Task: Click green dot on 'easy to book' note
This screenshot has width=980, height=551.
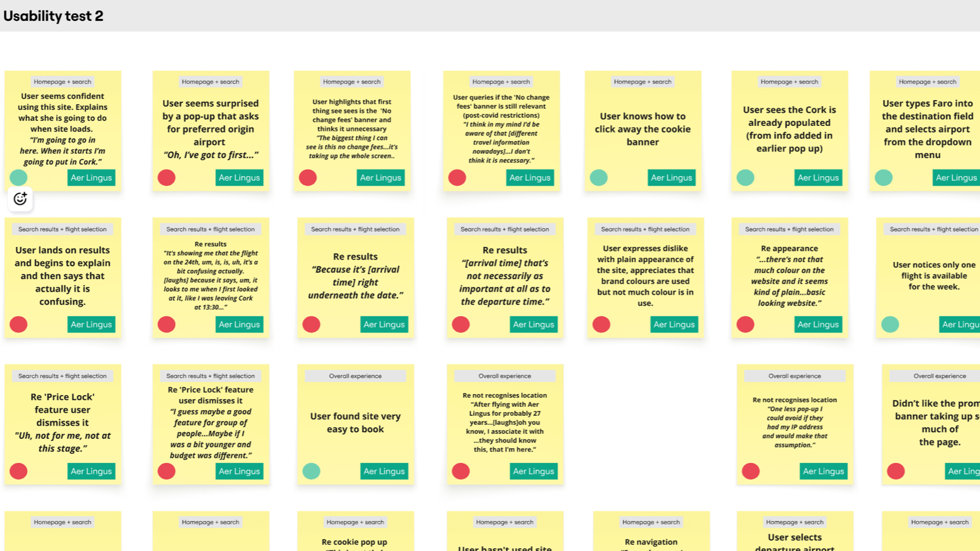Action: pyautogui.click(x=311, y=471)
